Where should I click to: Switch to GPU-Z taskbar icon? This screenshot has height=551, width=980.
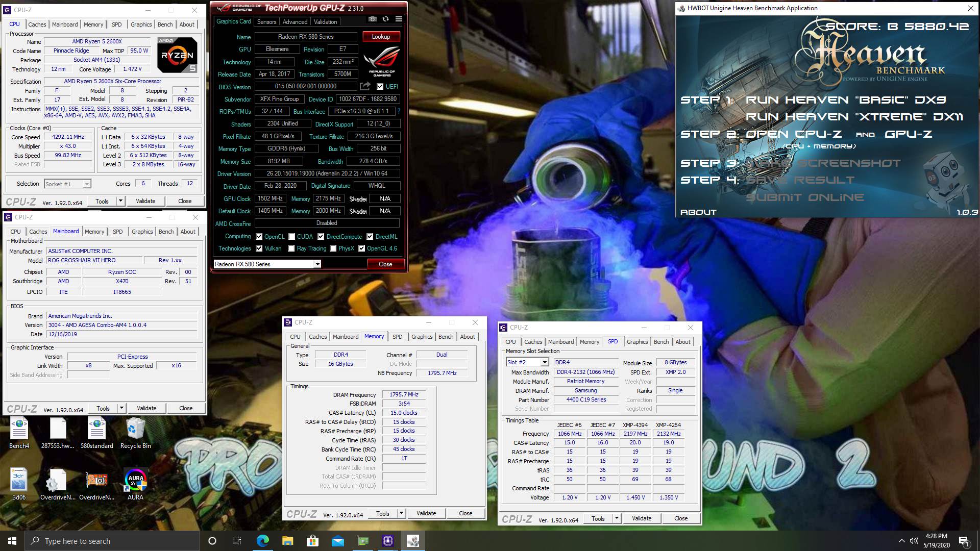coord(362,541)
